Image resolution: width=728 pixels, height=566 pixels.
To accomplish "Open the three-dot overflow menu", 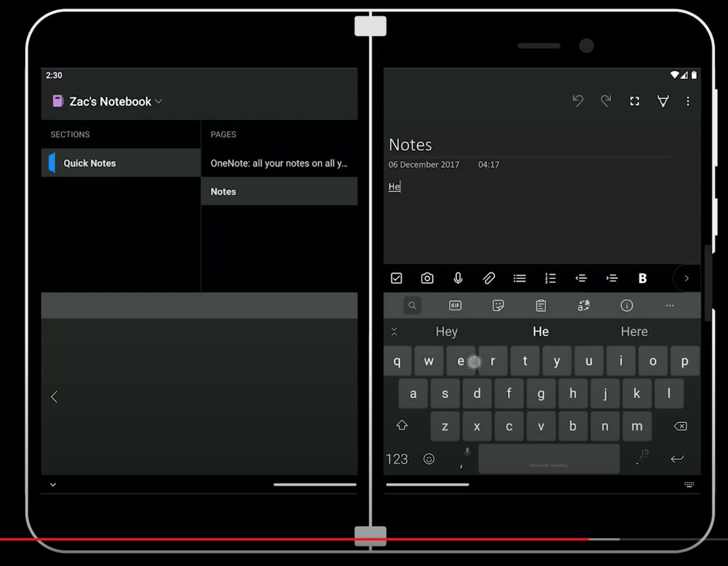I will [x=688, y=101].
